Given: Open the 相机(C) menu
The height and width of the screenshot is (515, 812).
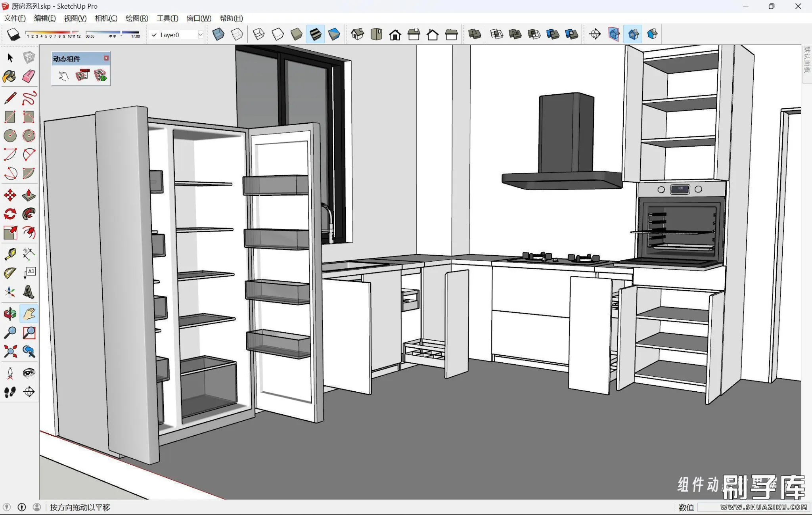Looking at the screenshot, I should click(106, 18).
